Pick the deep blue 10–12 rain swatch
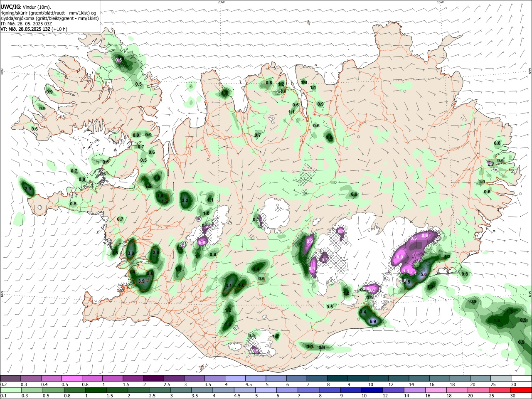 pyautogui.click(x=371, y=390)
